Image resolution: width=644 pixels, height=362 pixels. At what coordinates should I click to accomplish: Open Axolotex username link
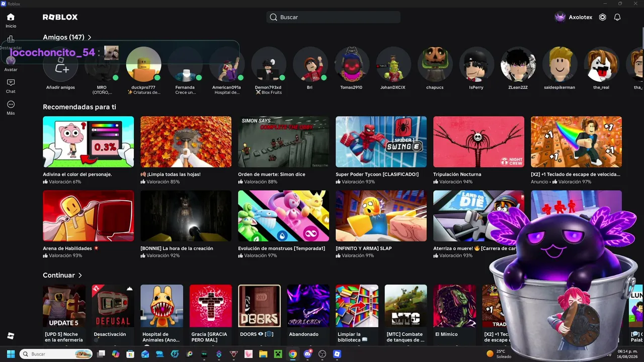(581, 17)
